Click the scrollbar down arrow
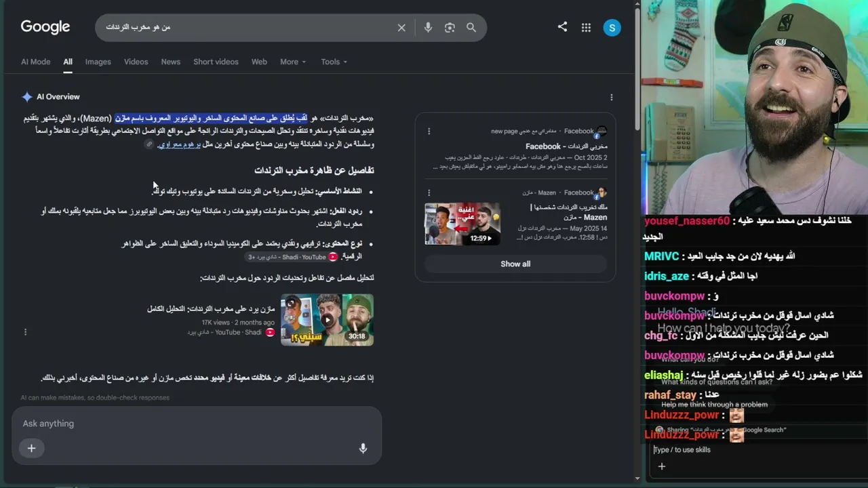This screenshot has width=868, height=488. [637, 478]
